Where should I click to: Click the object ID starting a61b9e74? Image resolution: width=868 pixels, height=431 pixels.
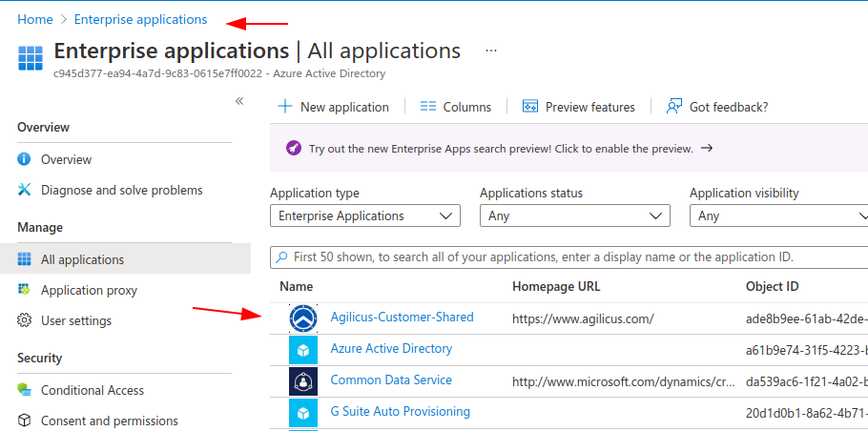[807, 350]
